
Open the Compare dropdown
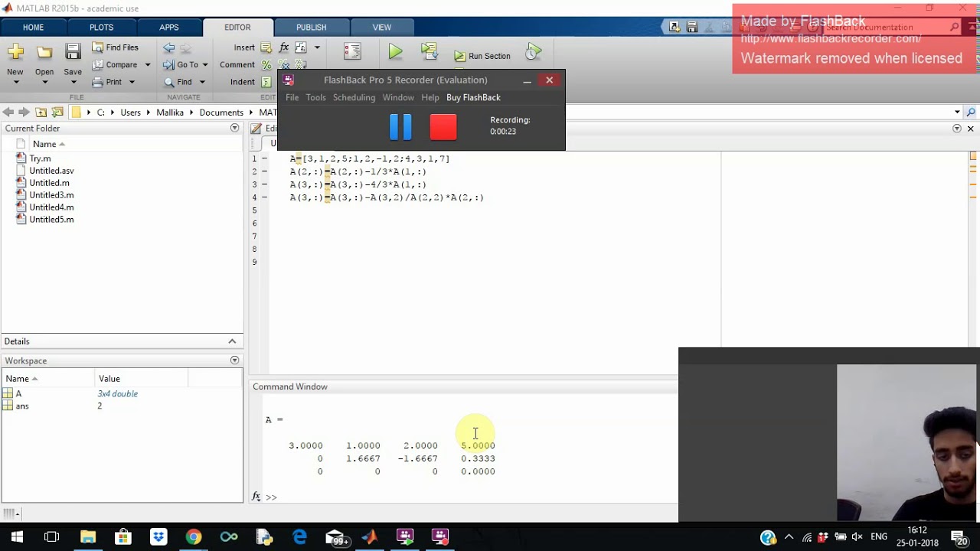[x=122, y=65]
